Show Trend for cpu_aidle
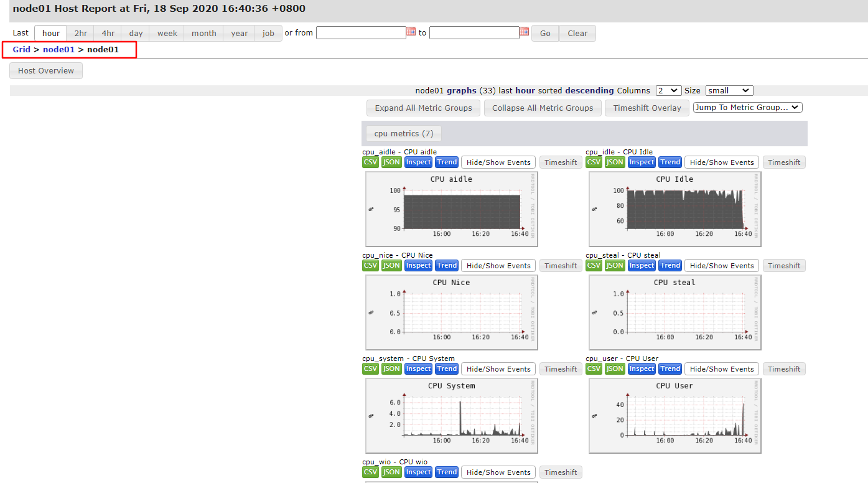This screenshot has height=483, width=868. (447, 162)
